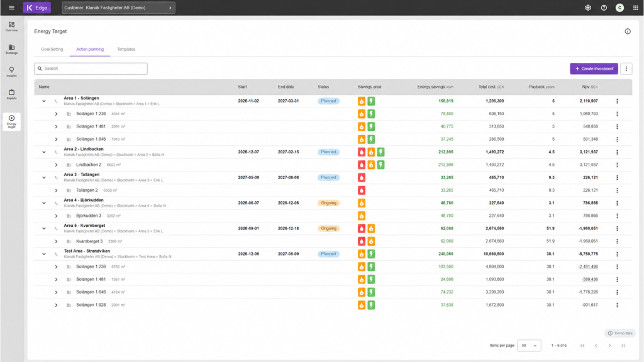Open the more options menu beside Create investment
644x362 pixels.
click(x=626, y=69)
